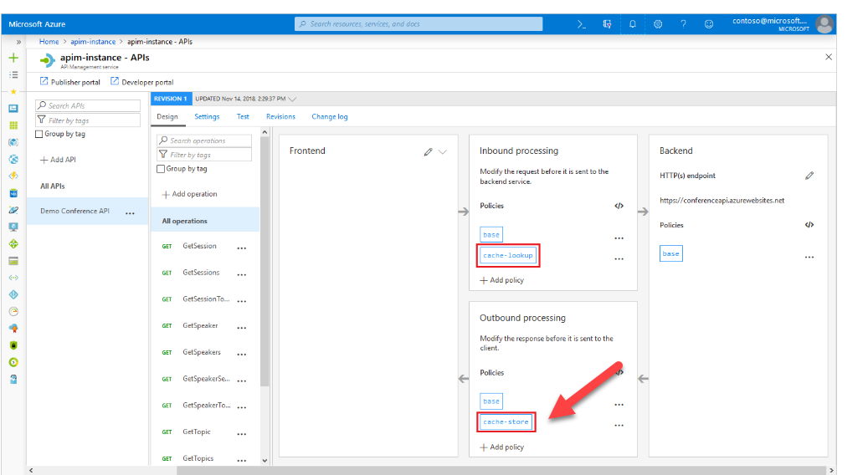This screenshot has width=868, height=475.
Task: Click the Filter by tags field in the APIs list
Action: [x=88, y=120]
